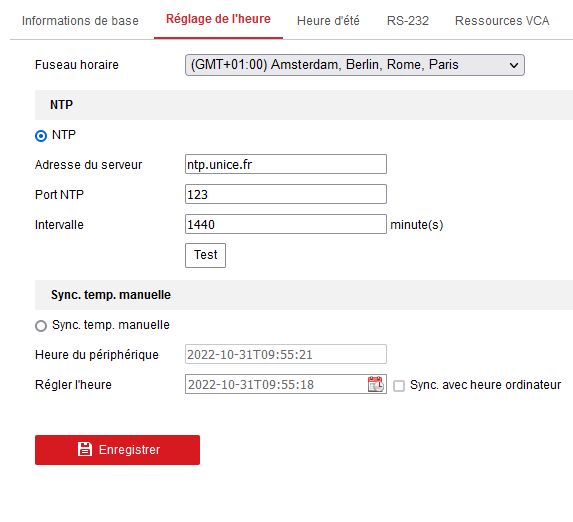573x522 pixels.
Task: Open the calendar picker icon in Régler l'heure
Action: click(376, 384)
